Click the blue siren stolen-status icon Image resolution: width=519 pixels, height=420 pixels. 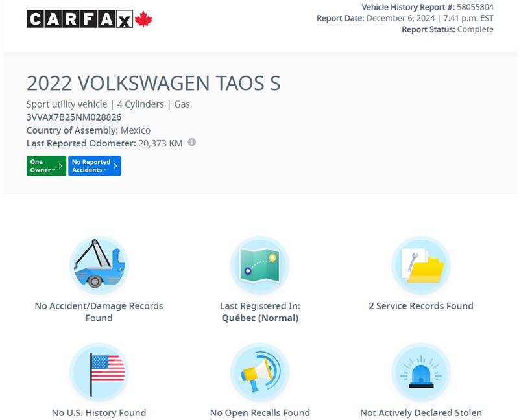pos(421,372)
